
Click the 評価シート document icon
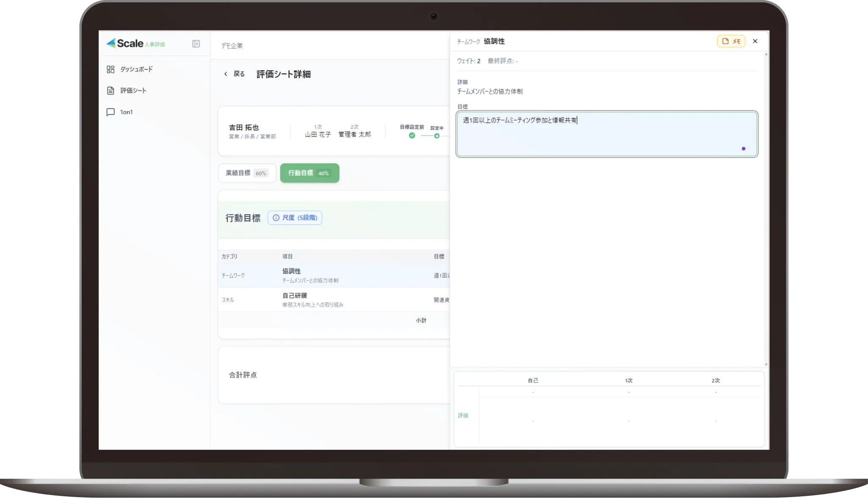111,91
